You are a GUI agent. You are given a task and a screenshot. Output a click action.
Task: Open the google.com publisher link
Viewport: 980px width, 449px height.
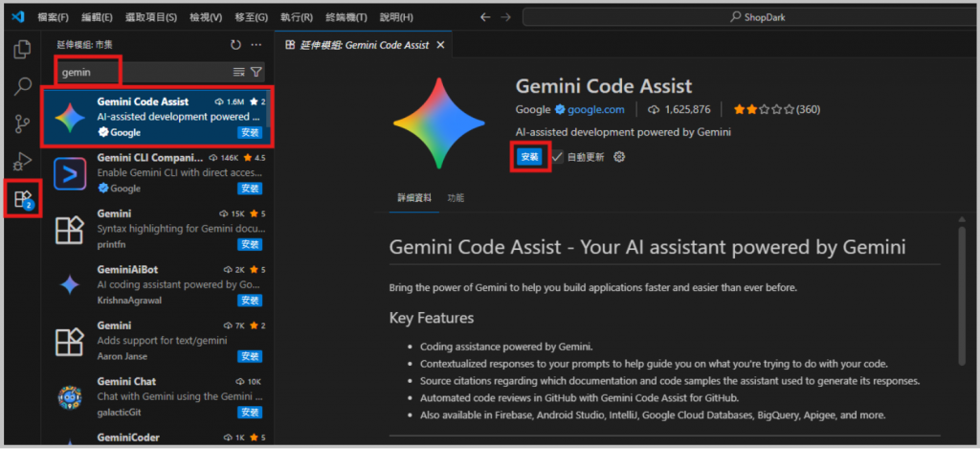pyautogui.click(x=595, y=109)
